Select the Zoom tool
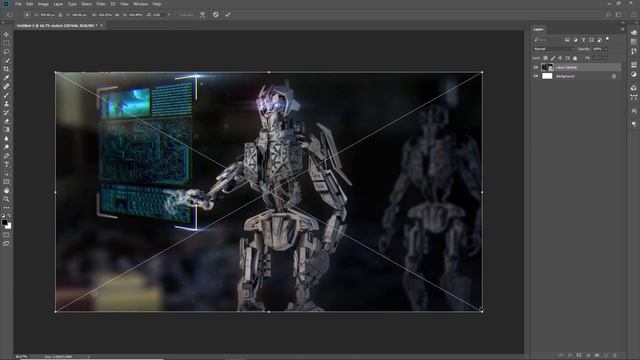Image resolution: width=640 pixels, height=360 pixels. [x=6, y=199]
